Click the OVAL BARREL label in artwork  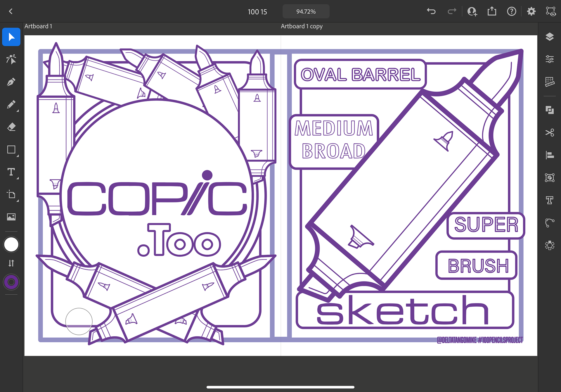click(360, 74)
